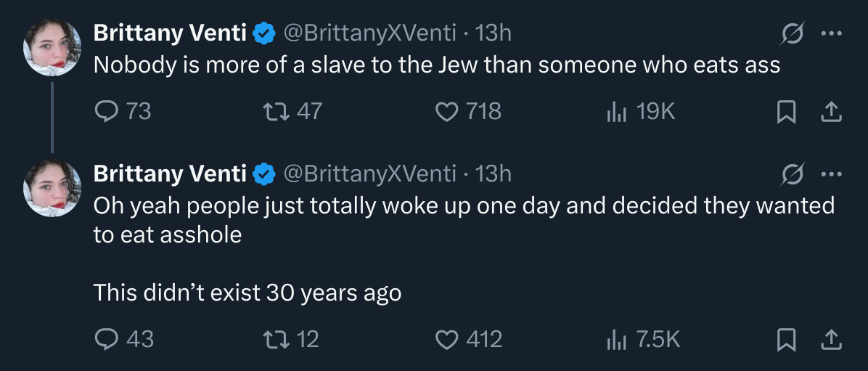View analytics of the 7.5K views tweet

click(x=615, y=339)
